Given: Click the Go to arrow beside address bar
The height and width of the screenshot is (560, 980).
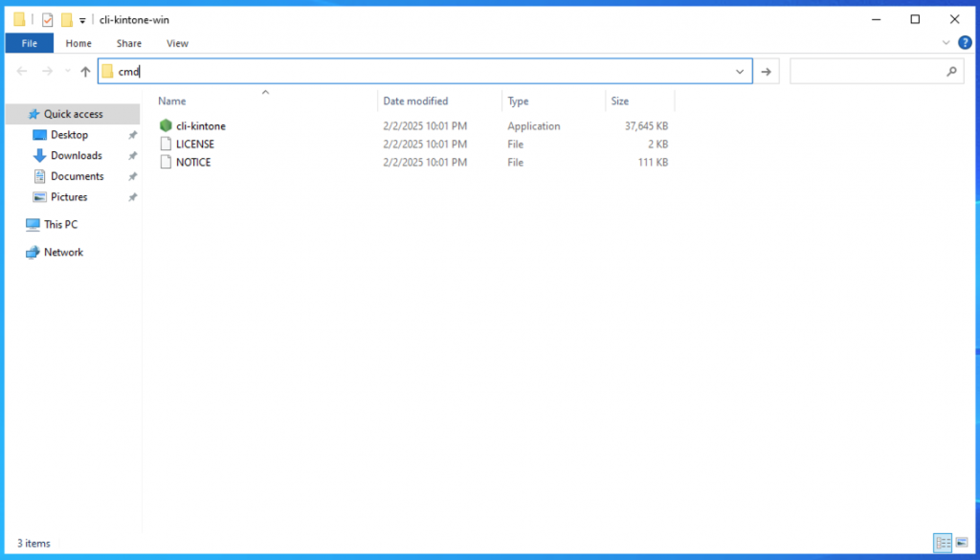Looking at the screenshot, I should point(767,72).
